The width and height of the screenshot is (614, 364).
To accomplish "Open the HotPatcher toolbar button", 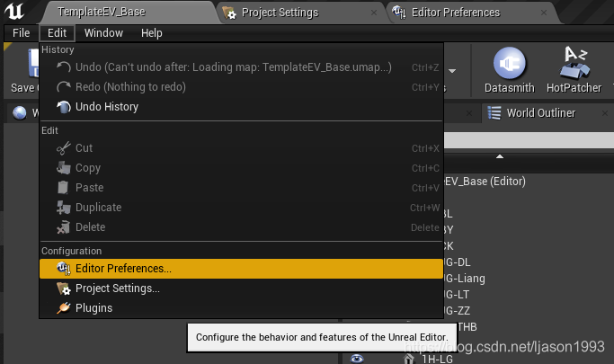I will 574,70.
